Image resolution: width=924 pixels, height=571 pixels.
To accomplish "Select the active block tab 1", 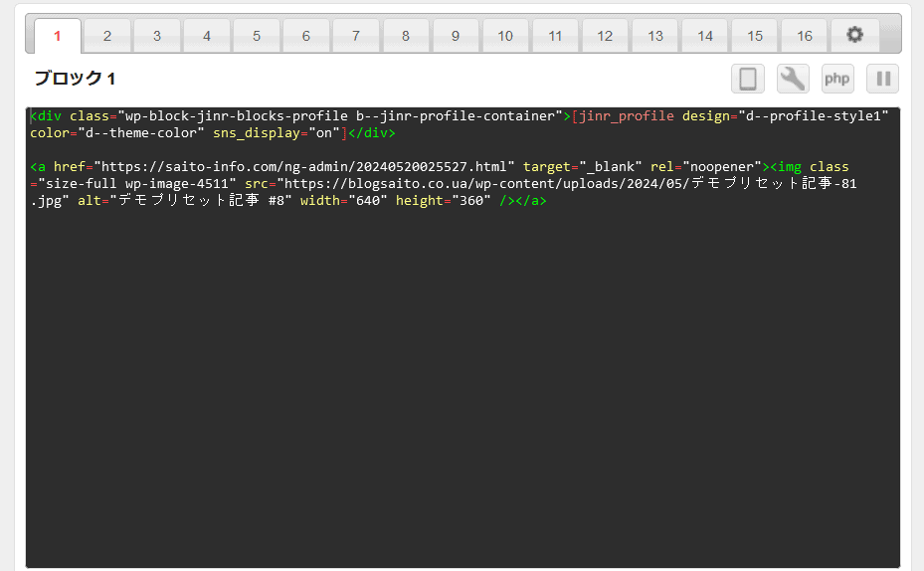I will click(x=58, y=36).
